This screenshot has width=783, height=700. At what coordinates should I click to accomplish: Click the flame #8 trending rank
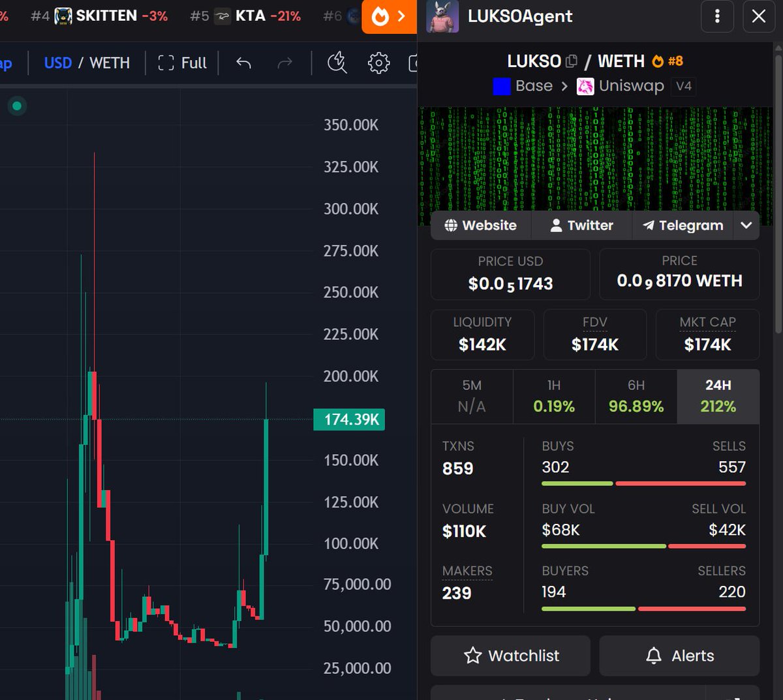pos(668,61)
